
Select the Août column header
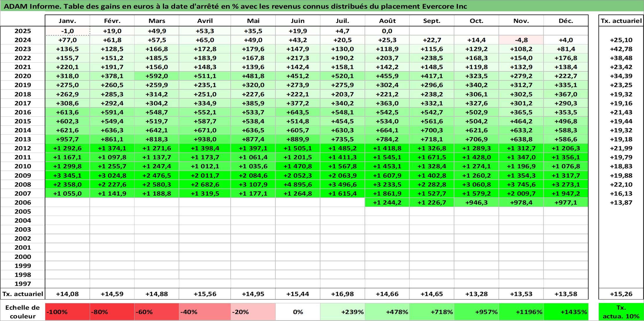[387, 21]
